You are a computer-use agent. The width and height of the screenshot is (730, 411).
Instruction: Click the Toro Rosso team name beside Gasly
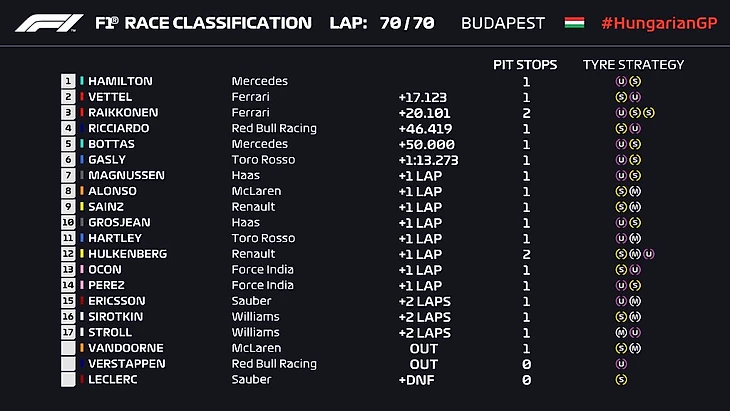(263, 160)
